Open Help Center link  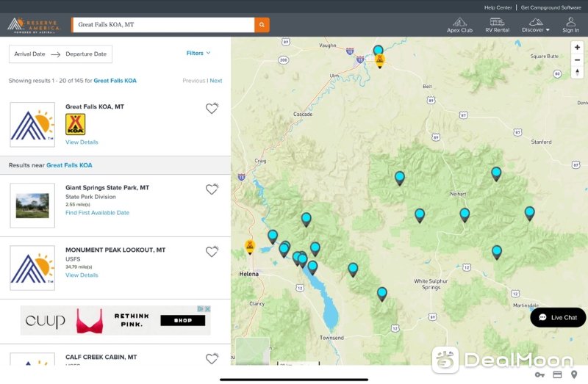498,7
